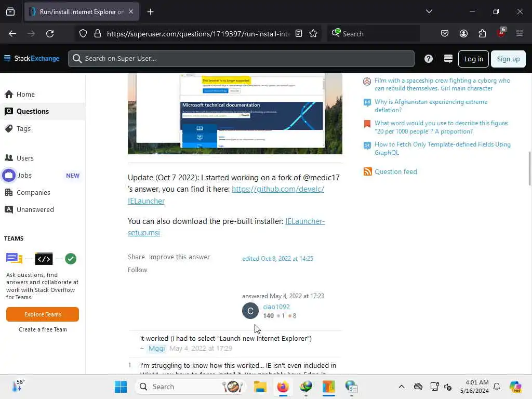This screenshot has height=399, width=532.
Task: Open taskbar clock showing 4:01 AM
Action: pos(474,387)
